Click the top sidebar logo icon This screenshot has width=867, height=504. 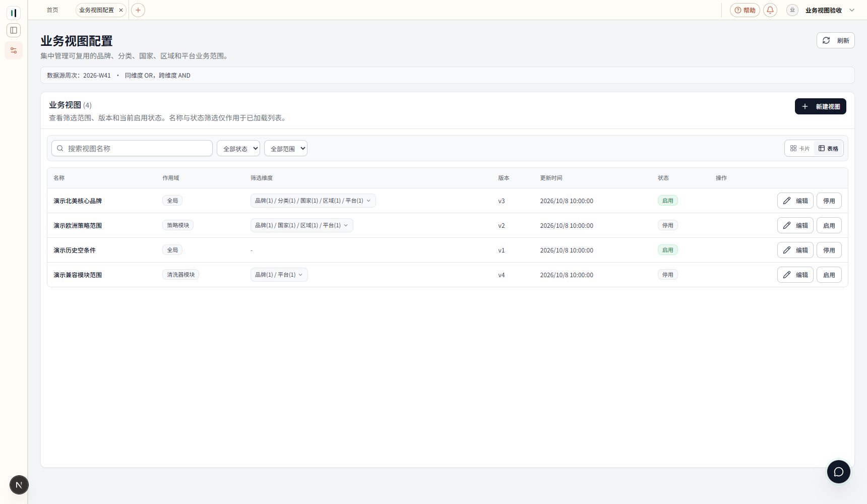coord(14,13)
